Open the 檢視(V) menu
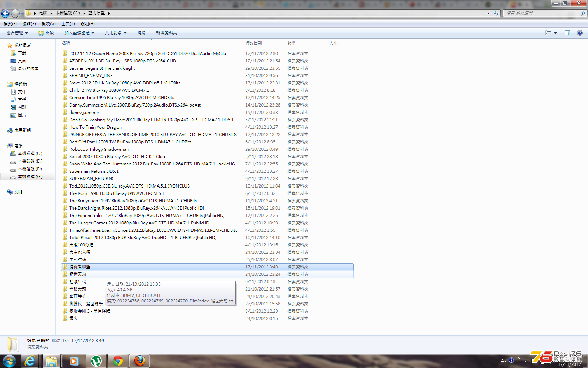The image size is (588, 368). point(49,24)
